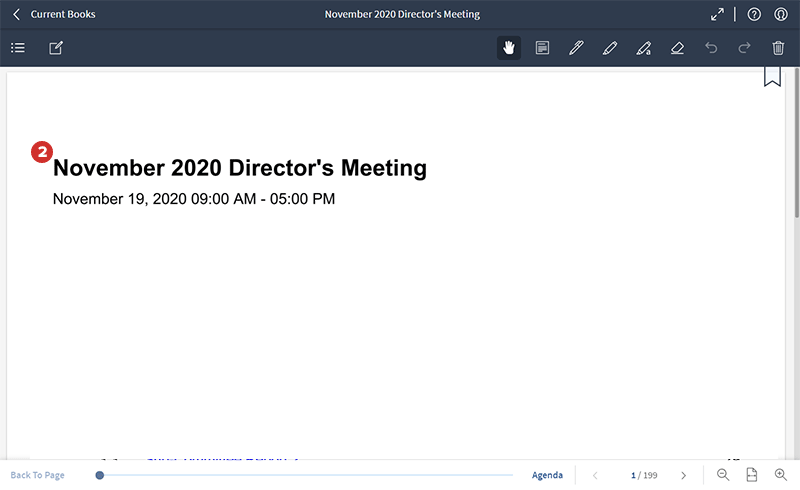Open the help question mark
Screen dimensions: 800x490
pos(755,15)
